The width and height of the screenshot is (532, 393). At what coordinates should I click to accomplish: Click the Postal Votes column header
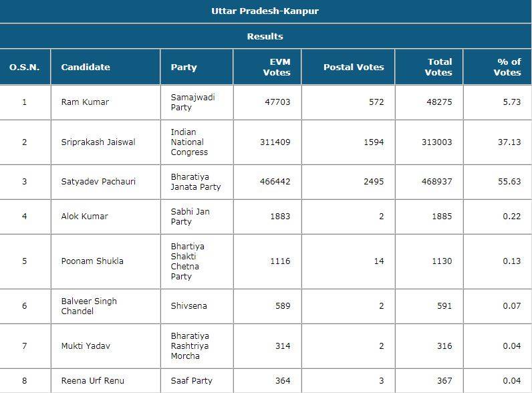coord(354,67)
